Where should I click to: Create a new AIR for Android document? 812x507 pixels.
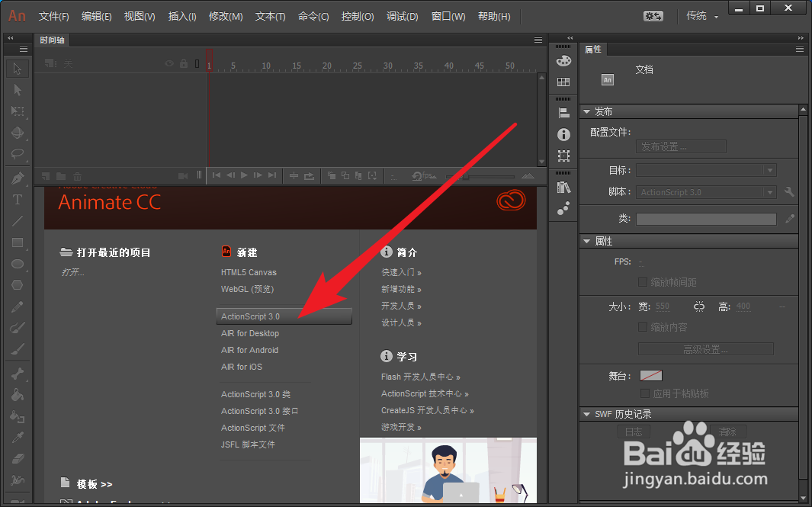(249, 350)
